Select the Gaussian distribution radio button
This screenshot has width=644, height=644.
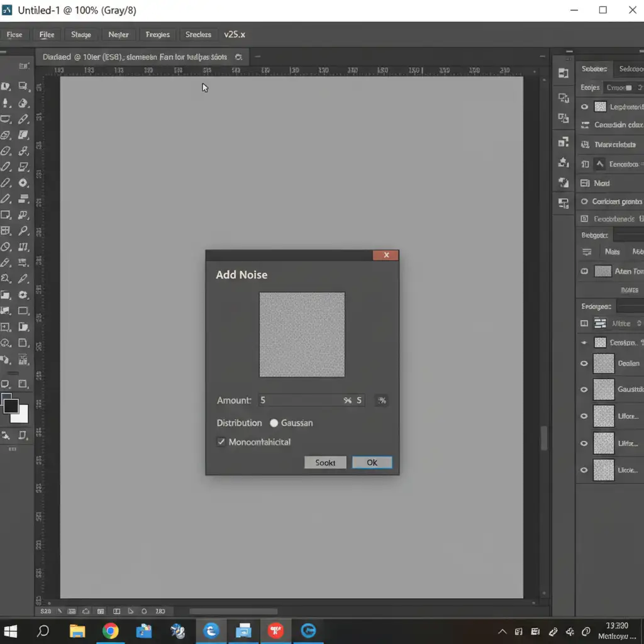pyautogui.click(x=274, y=423)
